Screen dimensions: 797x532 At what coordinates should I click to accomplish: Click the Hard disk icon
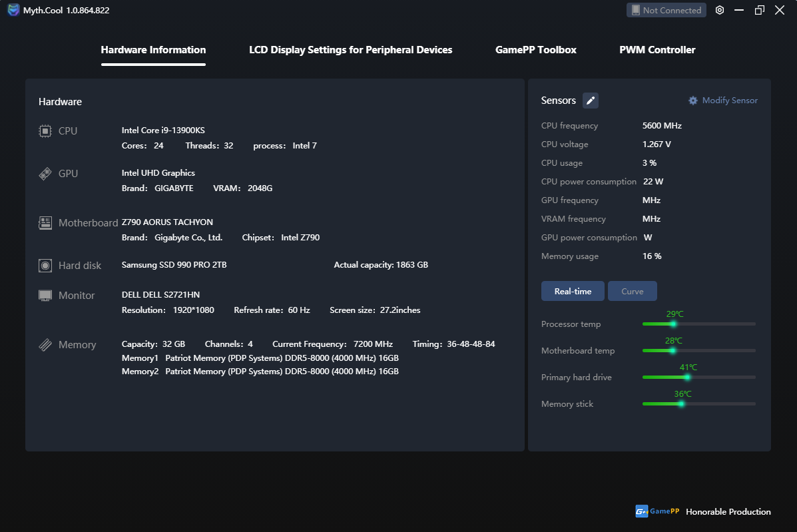(45, 266)
